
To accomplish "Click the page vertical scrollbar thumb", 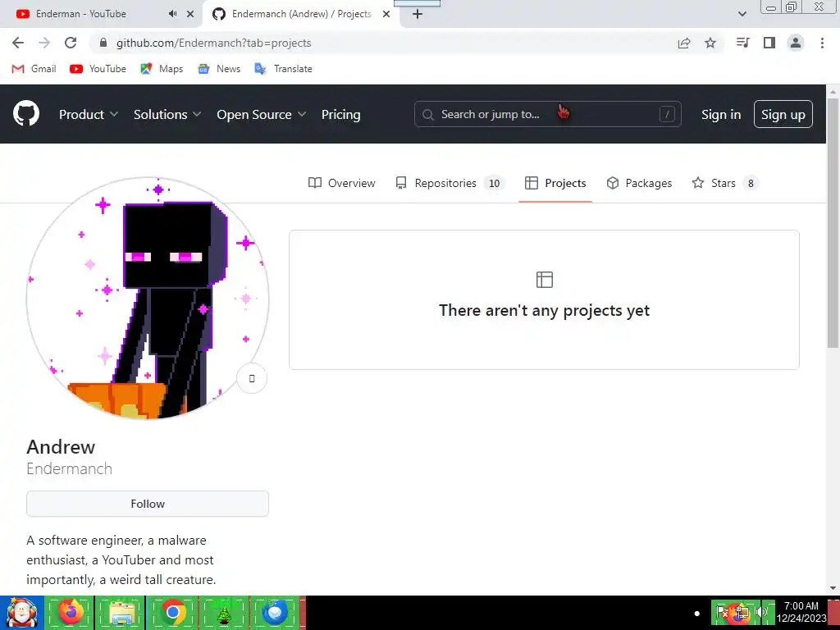I will click(x=833, y=223).
